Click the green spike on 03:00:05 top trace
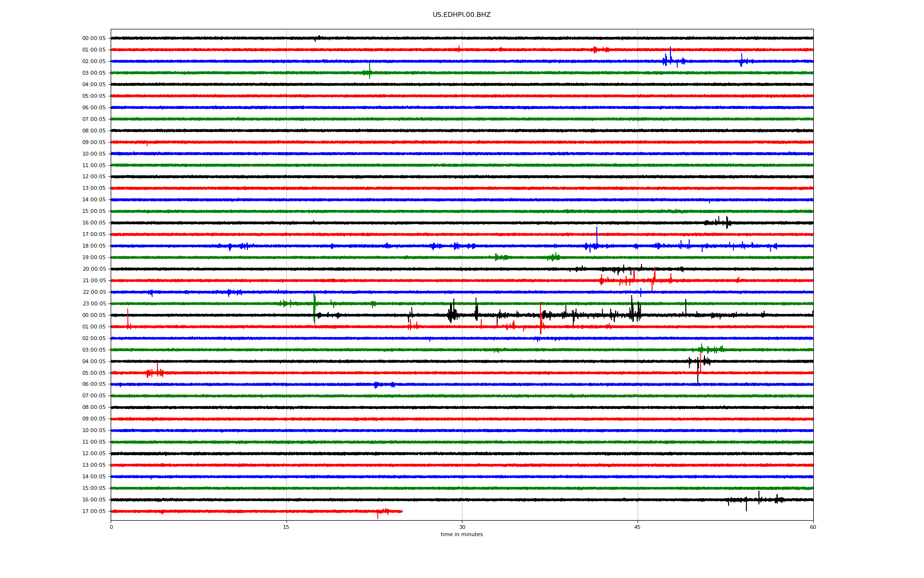This screenshot has width=924, height=578. tap(370, 68)
